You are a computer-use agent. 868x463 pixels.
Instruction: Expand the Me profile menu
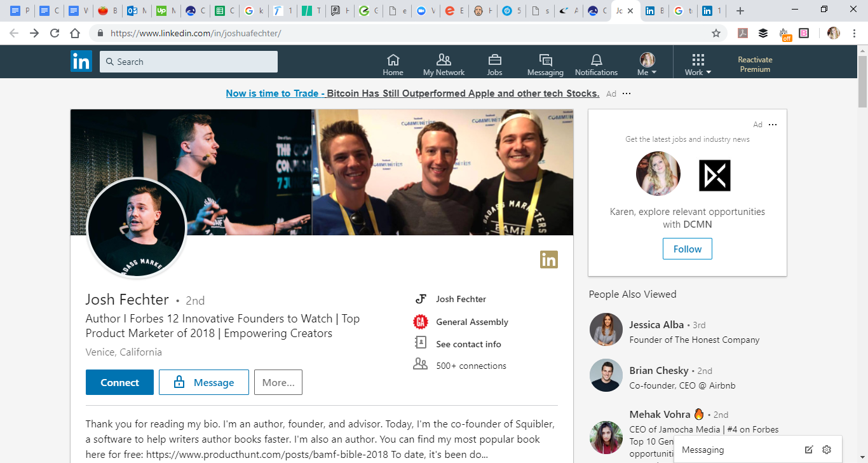(647, 64)
